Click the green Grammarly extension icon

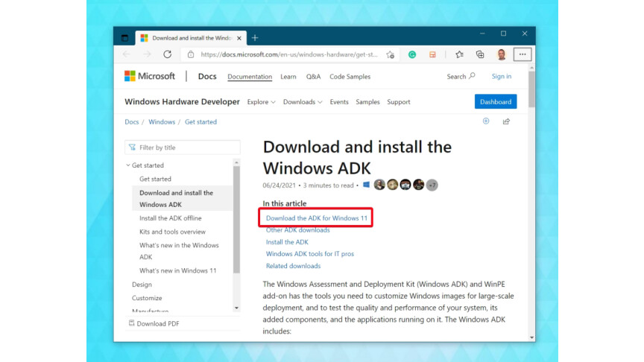pyautogui.click(x=412, y=54)
